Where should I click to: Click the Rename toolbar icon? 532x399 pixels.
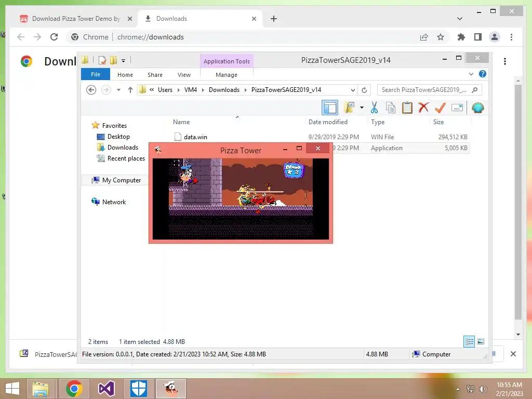(x=457, y=108)
